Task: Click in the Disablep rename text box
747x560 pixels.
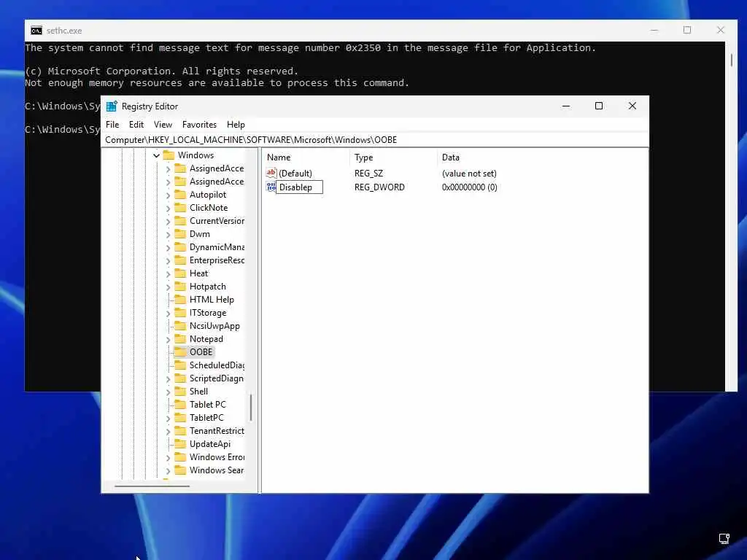Action: point(300,187)
